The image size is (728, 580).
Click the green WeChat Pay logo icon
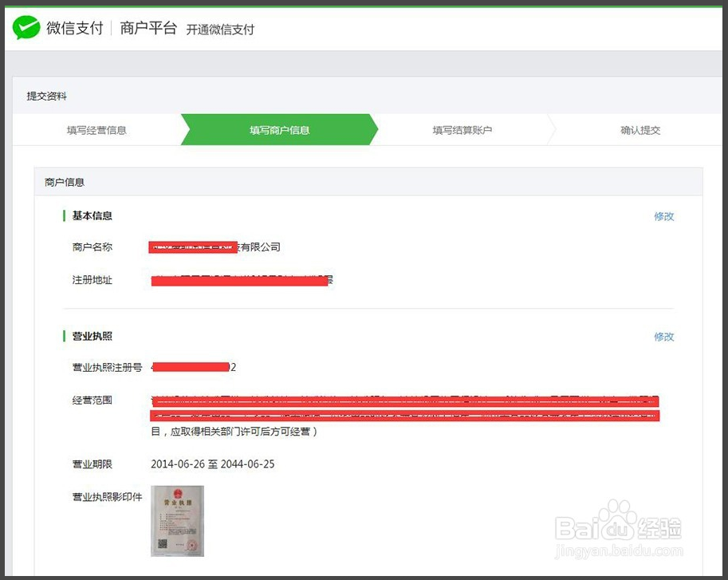[26, 29]
